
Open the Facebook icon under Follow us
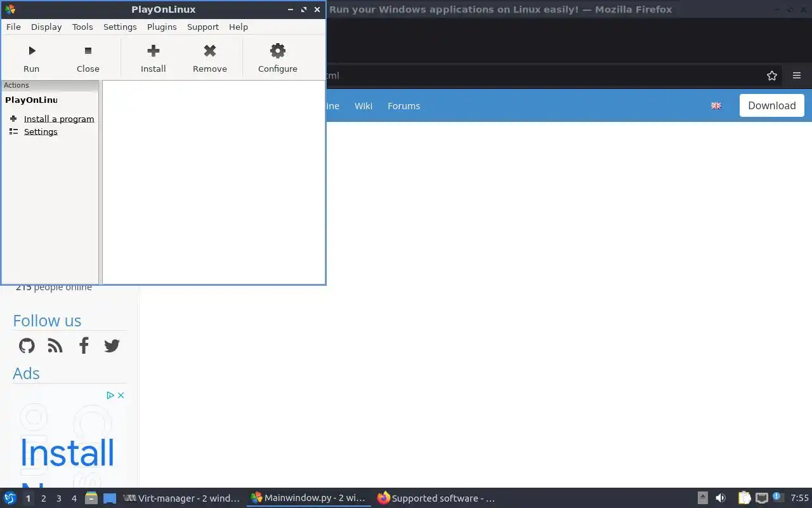84,345
